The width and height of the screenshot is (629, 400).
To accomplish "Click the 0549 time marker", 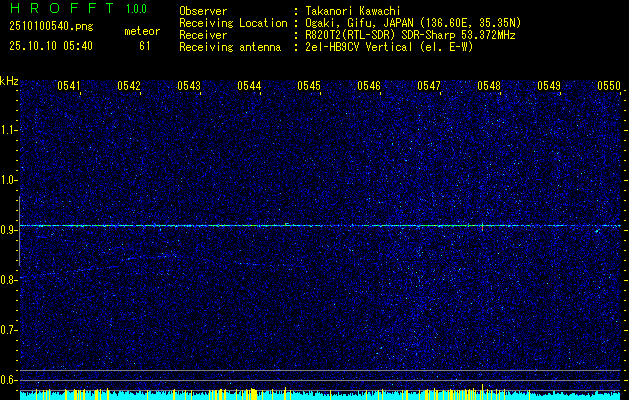I will pos(549,85).
